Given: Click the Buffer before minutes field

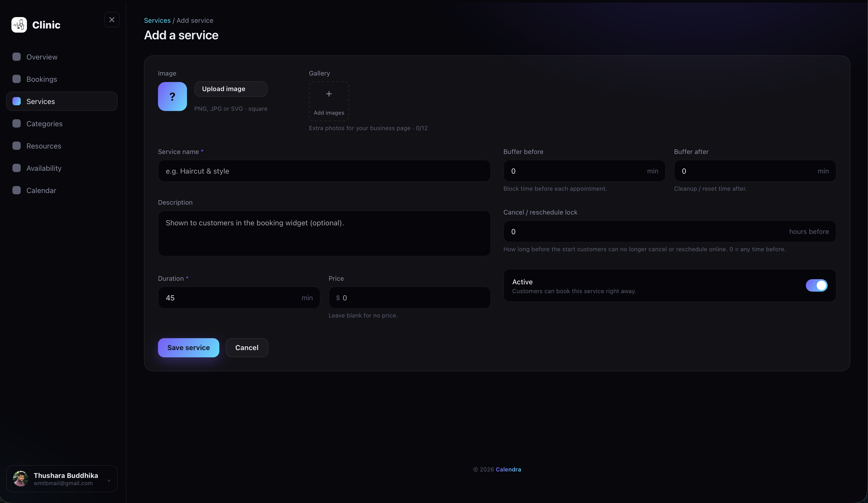Looking at the screenshot, I should point(584,171).
